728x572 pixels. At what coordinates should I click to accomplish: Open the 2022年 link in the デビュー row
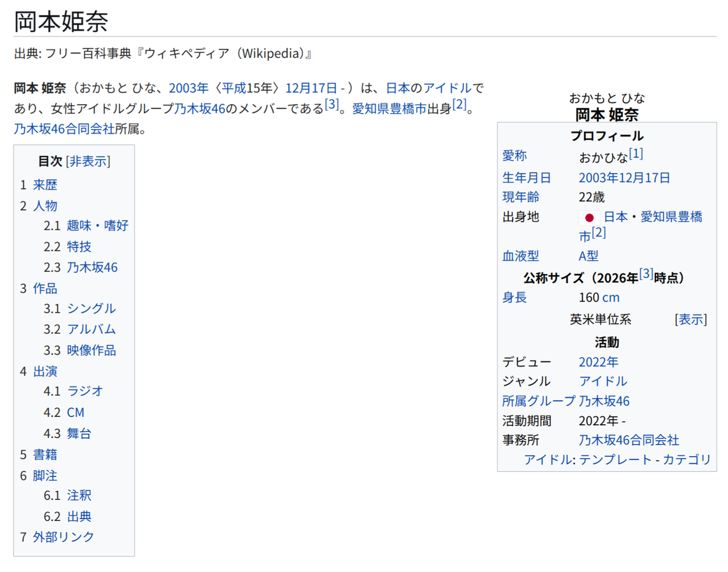pos(598,362)
